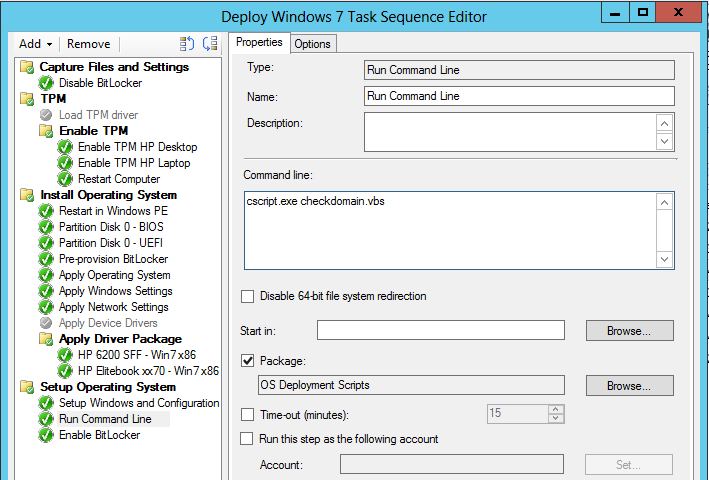Click the move step up toolbar icon
The image size is (709, 480).
coord(187,44)
